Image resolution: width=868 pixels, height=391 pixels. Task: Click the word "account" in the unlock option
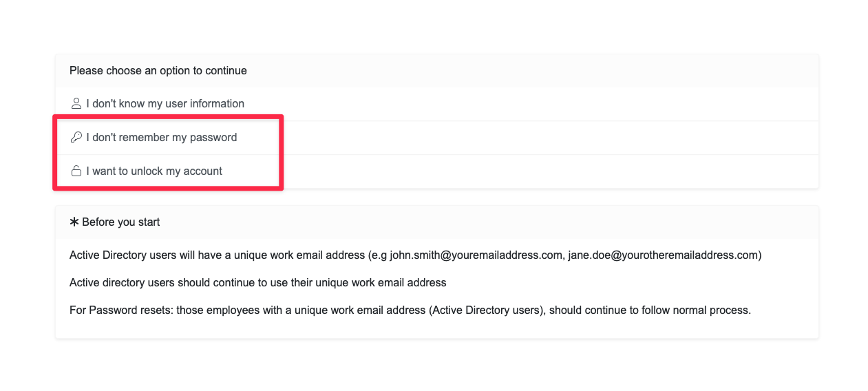coord(203,171)
